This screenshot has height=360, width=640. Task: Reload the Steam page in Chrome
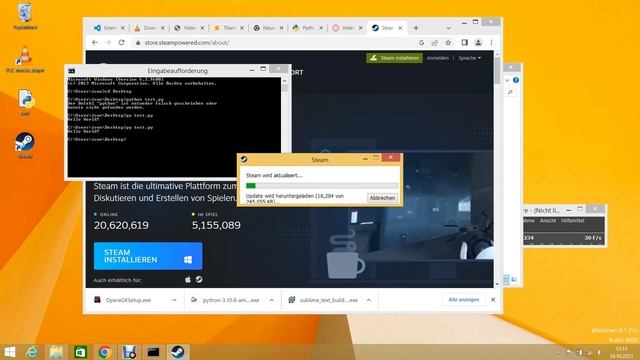tap(121, 42)
